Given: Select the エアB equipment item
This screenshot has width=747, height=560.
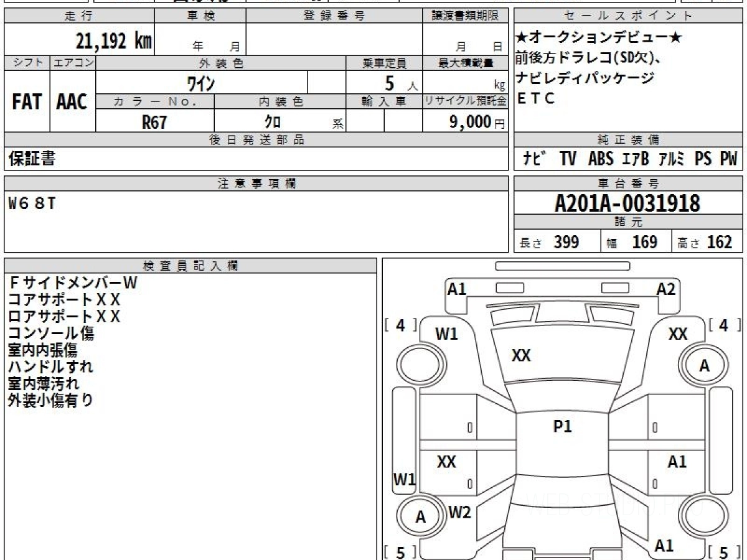Looking at the screenshot, I should click(636, 159).
